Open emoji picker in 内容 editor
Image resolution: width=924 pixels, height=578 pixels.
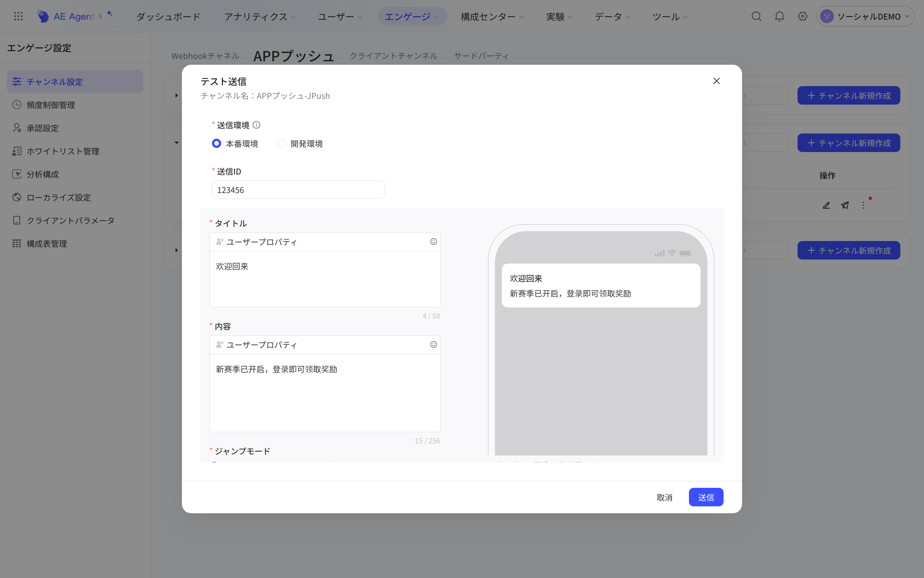pyautogui.click(x=433, y=344)
